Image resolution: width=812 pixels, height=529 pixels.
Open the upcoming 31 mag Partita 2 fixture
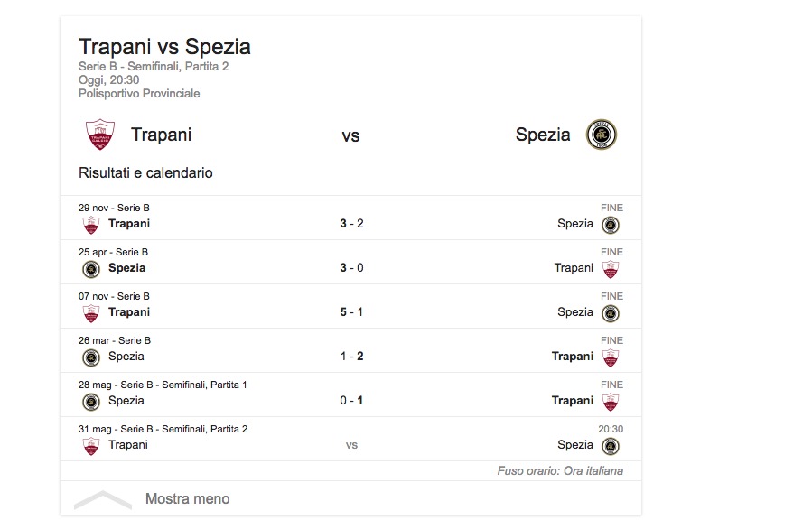coord(351,444)
